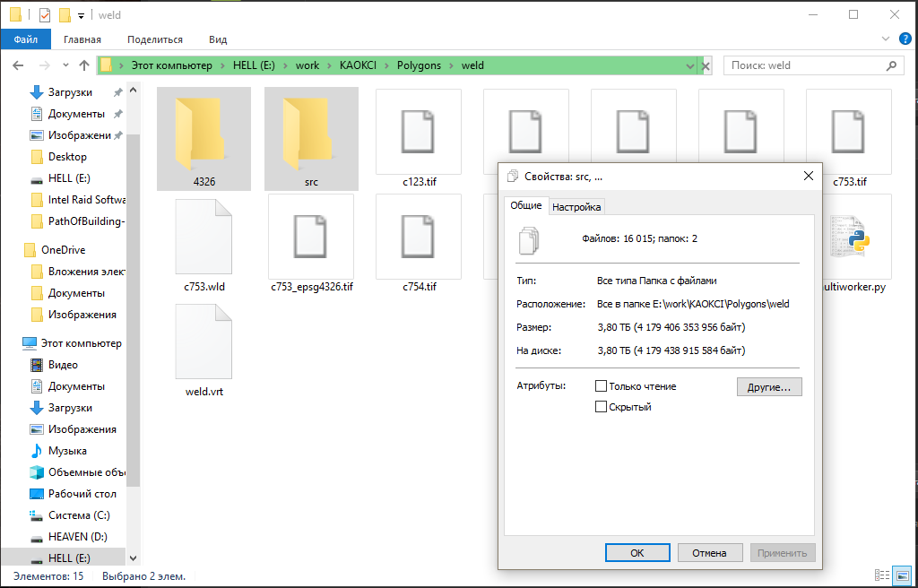The width and height of the screenshot is (918, 588).
Task: Select OneDrive in the navigation pane
Action: [x=64, y=250]
